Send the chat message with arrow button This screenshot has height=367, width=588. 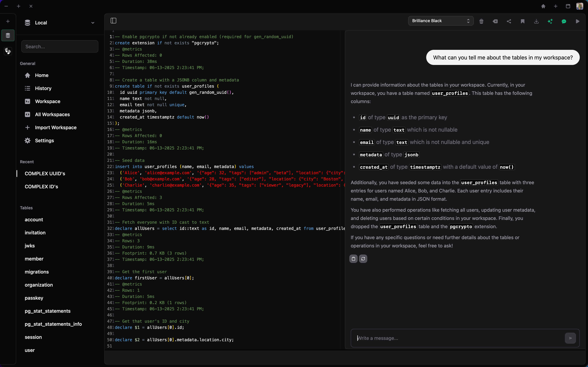[570, 338]
